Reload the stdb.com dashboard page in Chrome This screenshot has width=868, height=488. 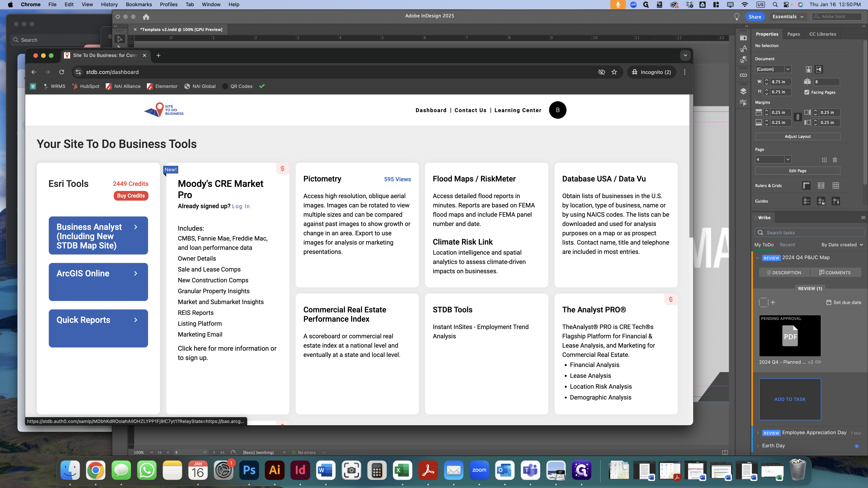pos(62,72)
